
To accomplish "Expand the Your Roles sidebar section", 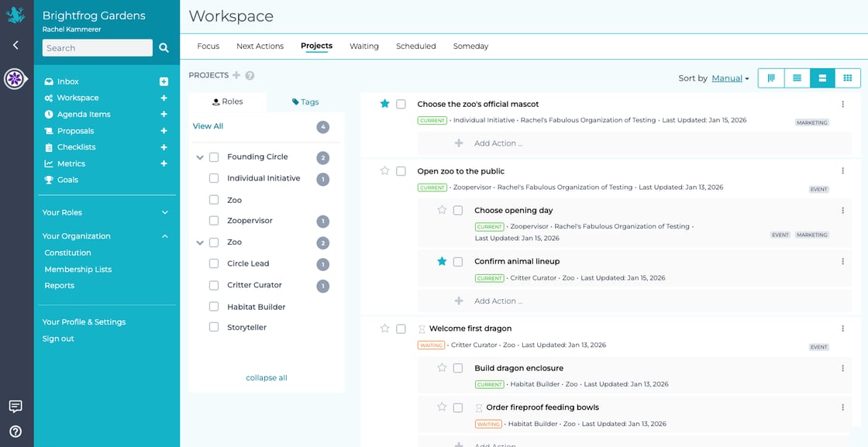I will click(x=164, y=212).
